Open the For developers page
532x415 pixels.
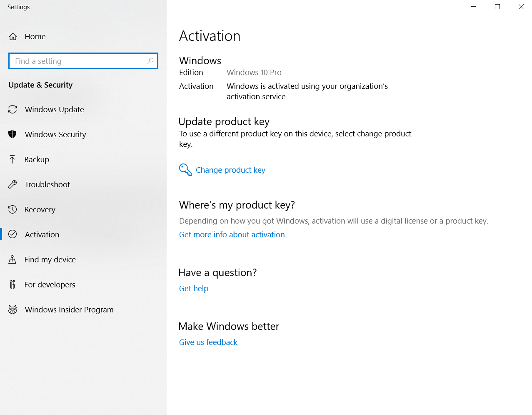pos(83,284)
